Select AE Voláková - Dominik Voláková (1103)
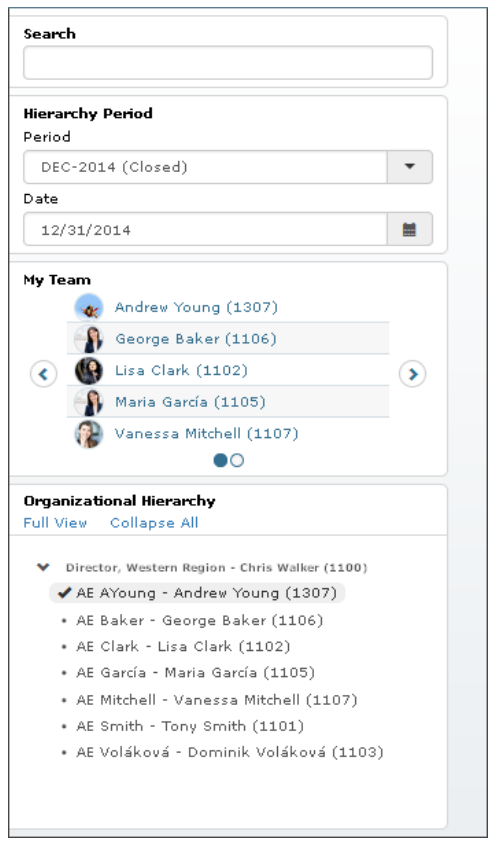496x844 pixels. tap(230, 752)
